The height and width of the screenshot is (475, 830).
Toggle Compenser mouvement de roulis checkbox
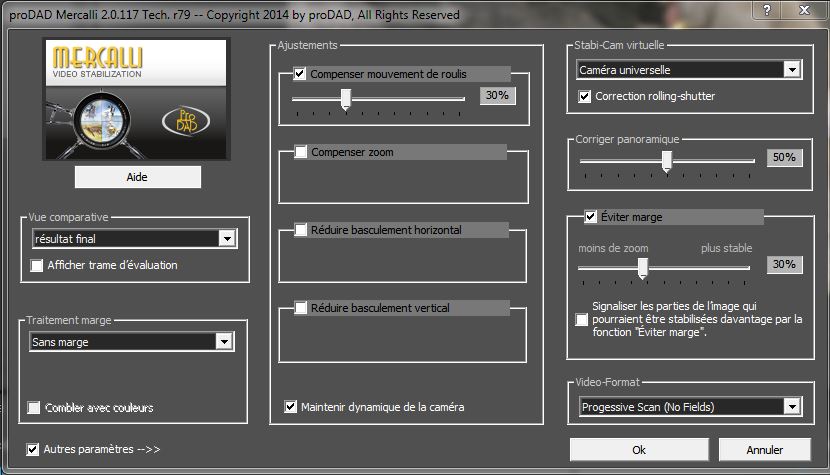300,74
